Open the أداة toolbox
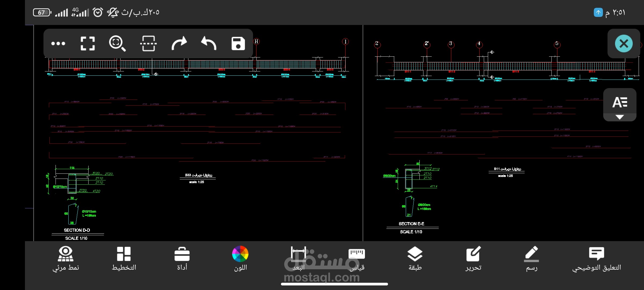644x290 pixels. pos(182,259)
